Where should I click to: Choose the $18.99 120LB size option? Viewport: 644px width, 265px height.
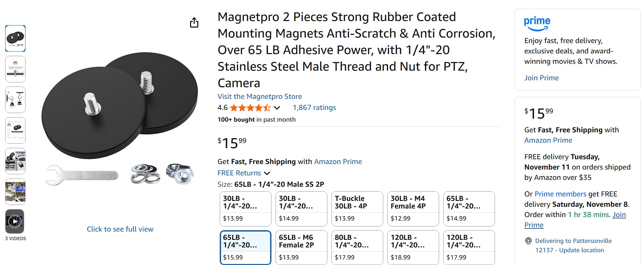[x=413, y=247]
